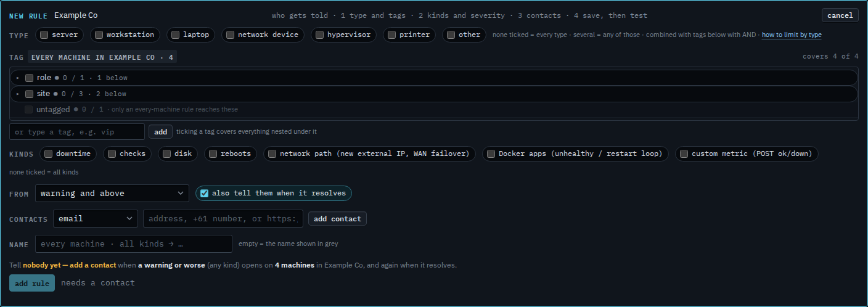Click the cancel button
Image resolution: width=868 pixels, height=307 pixels.
pos(840,15)
